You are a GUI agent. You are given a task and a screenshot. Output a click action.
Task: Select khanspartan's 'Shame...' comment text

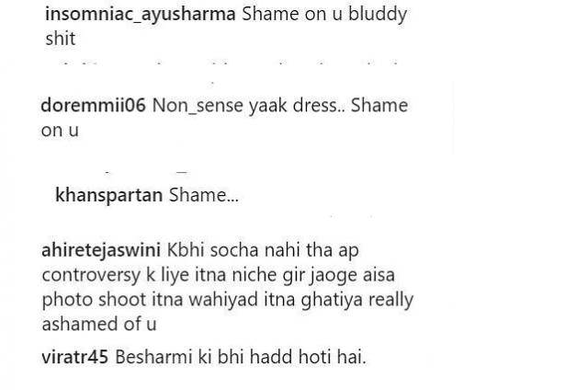pyautogui.click(x=204, y=195)
